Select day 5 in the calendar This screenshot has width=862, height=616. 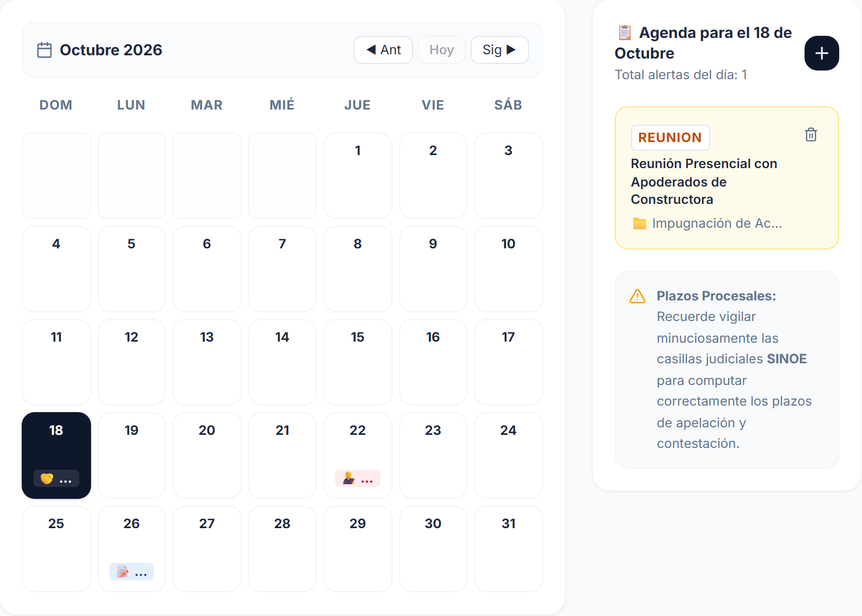click(x=132, y=269)
